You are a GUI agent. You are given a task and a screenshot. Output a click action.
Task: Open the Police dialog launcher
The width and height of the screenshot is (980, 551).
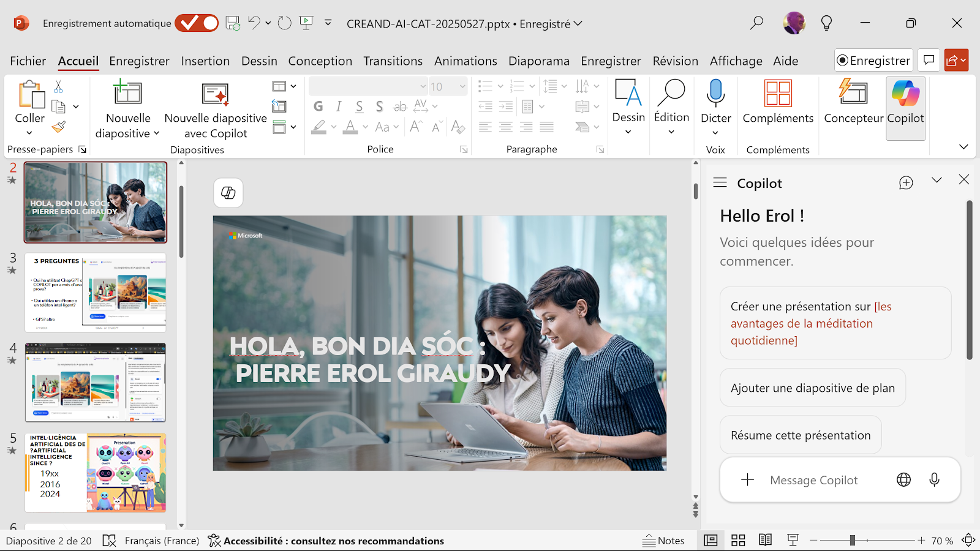tap(464, 149)
